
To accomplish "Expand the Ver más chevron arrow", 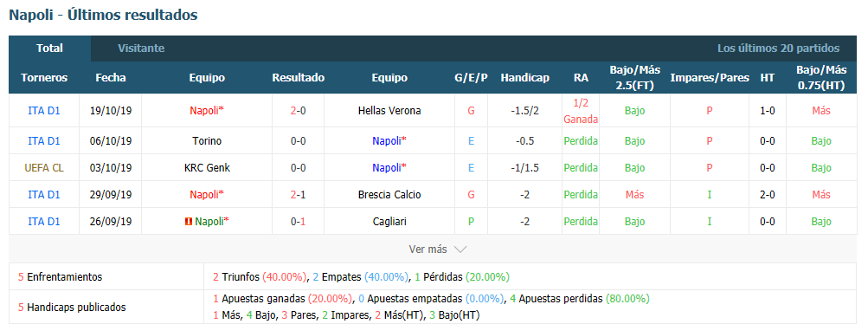I will coord(460,249).
